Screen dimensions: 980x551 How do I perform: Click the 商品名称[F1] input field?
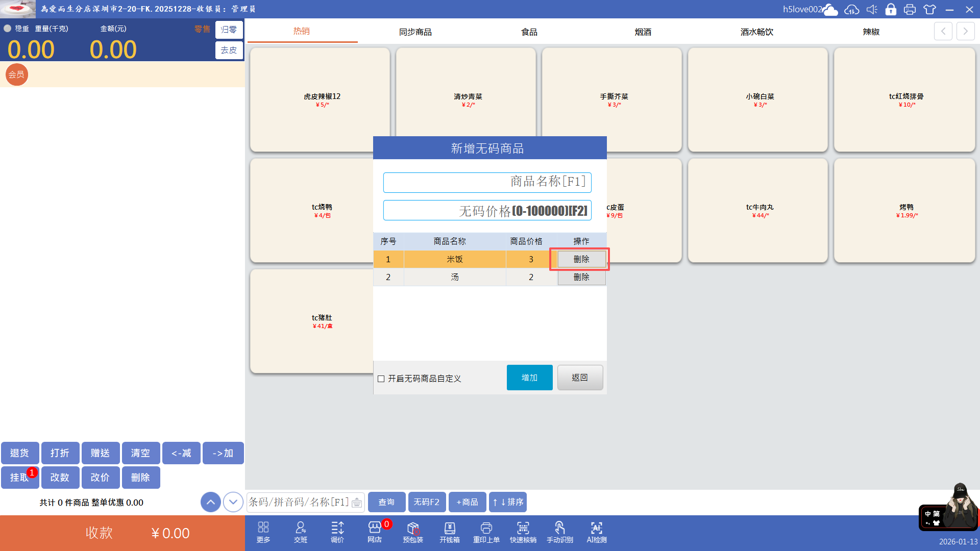click(x=487, y=182)
